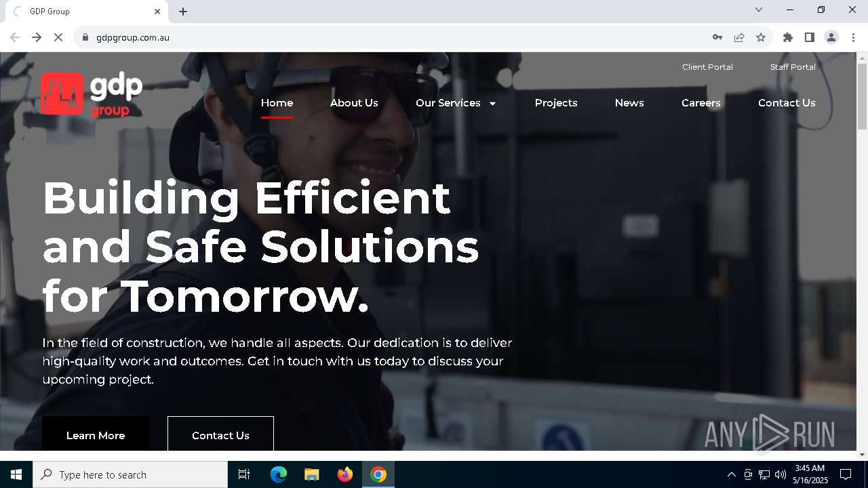Viewport: 868px width, 488px height.
Task: Go forward using the browser arrow
Action: tap(37, 37)
